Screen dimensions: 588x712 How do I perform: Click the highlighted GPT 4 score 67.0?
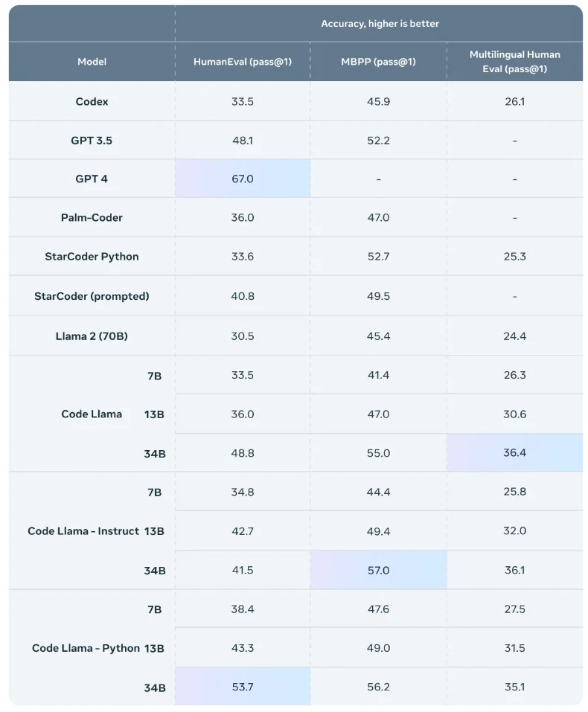243,179
